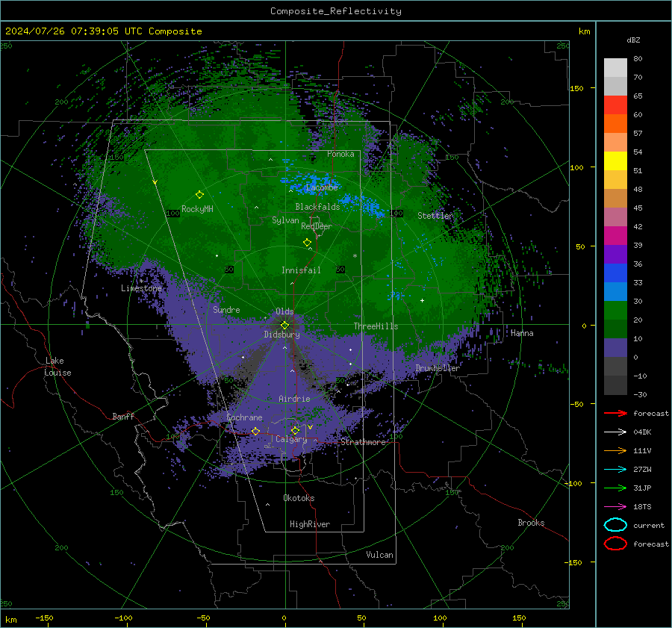Click the Banff map label

[123, 416]
